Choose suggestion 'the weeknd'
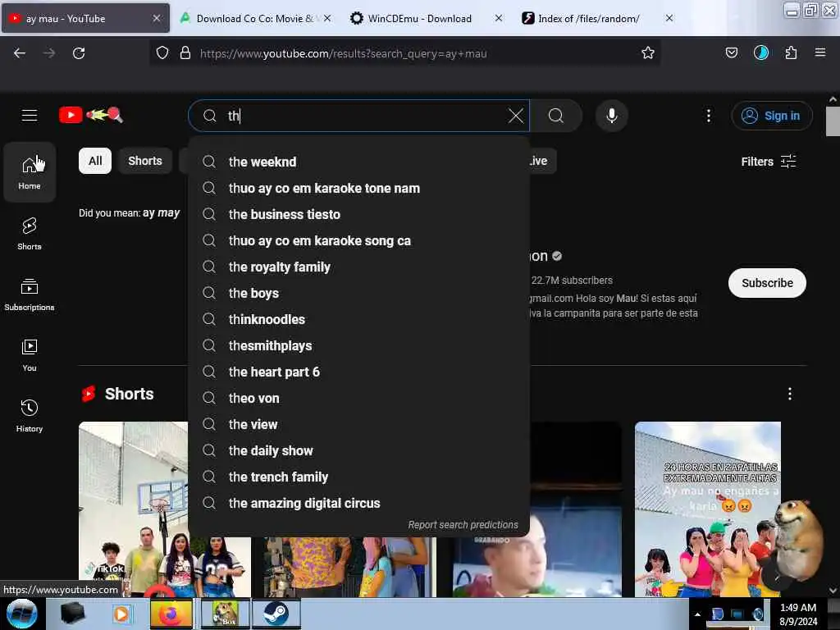This screenshot has height=630, width=840. 359,162
